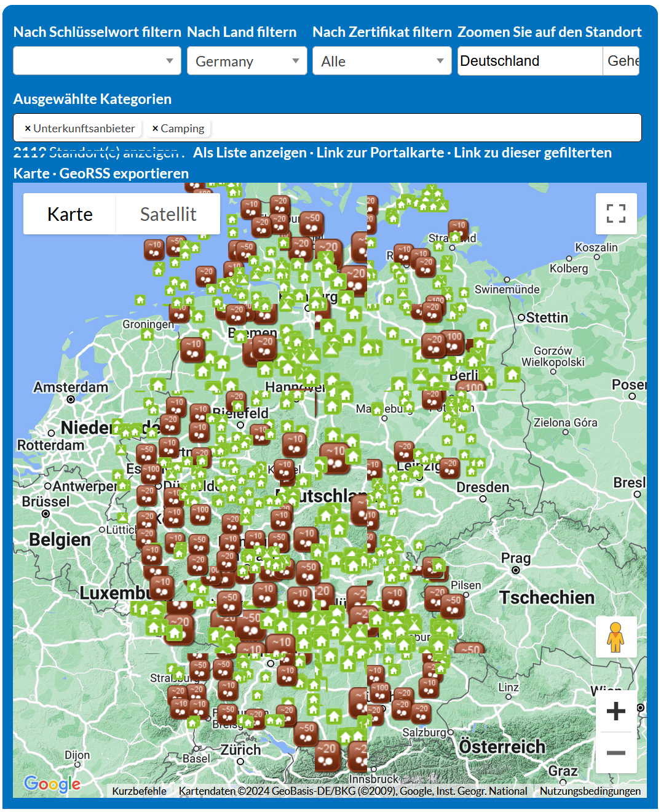Zoom out with the minus button
Image resolution: width=661 pixels, height=812 pixels.
click(615, 753)
